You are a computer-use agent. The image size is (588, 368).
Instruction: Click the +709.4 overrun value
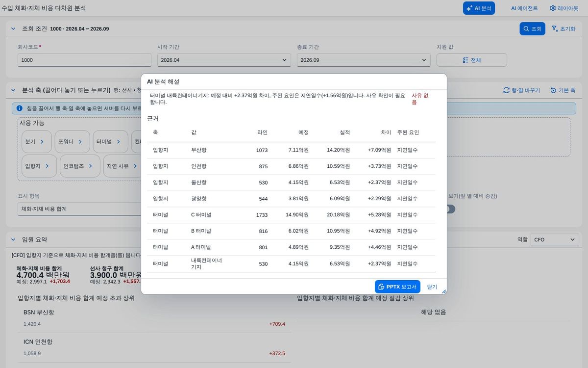pos(277,324)
